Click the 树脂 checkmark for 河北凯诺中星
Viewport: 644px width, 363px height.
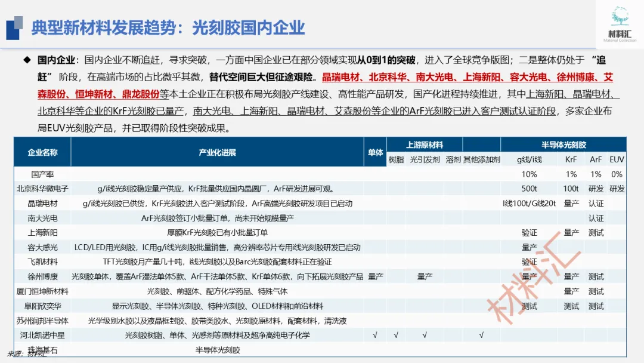pyautogui.click(x=396, y=336)
